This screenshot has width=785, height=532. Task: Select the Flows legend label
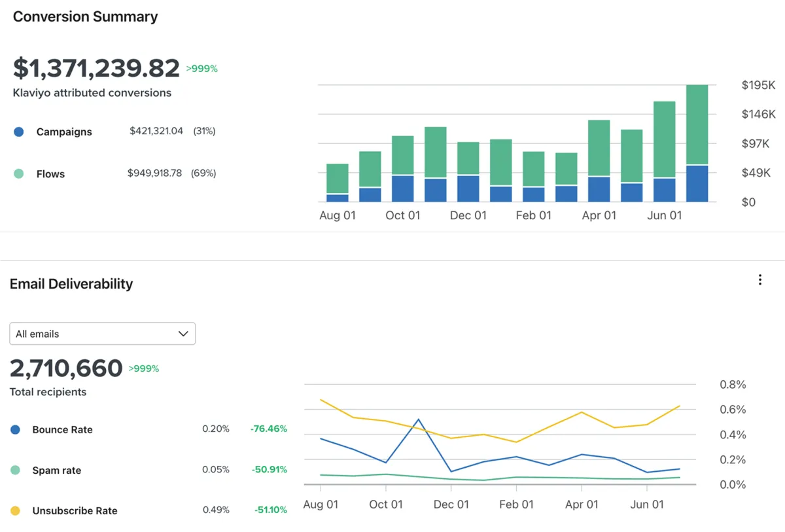(50, 174)
